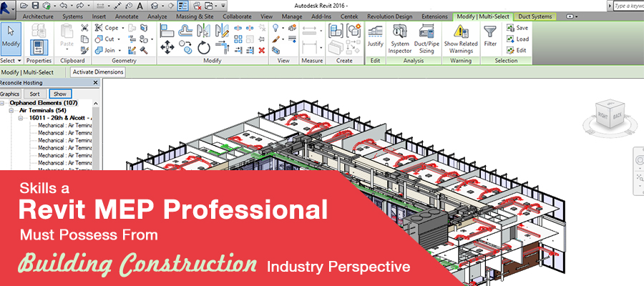Choose Mirror - Draw Axis tool
The image size is (644, 286).
pyautogui.click(x=223, y=31)
